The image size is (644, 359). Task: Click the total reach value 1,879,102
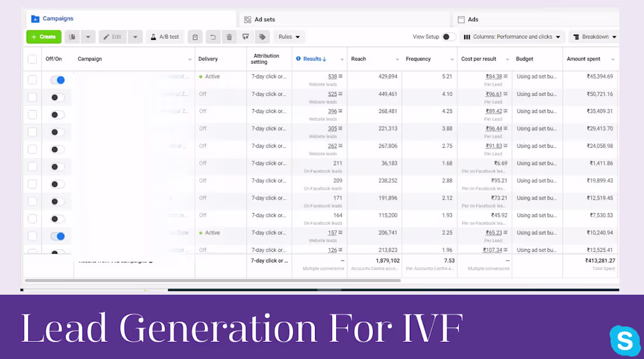[388, 261]
